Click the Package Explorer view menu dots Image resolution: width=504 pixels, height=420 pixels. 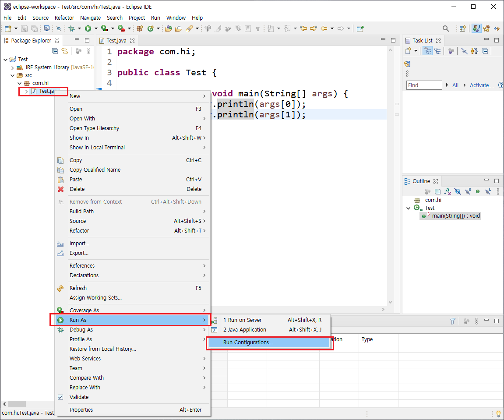pos(88,51)
